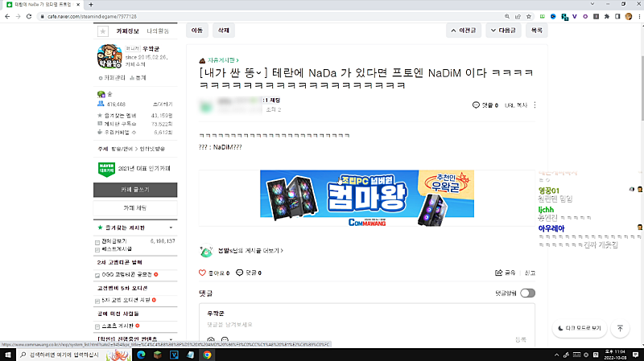Image resolution: width=644 pixels, height=361 pixels.
Task: Click the purple O extension icon
Action: click(585, 16)
